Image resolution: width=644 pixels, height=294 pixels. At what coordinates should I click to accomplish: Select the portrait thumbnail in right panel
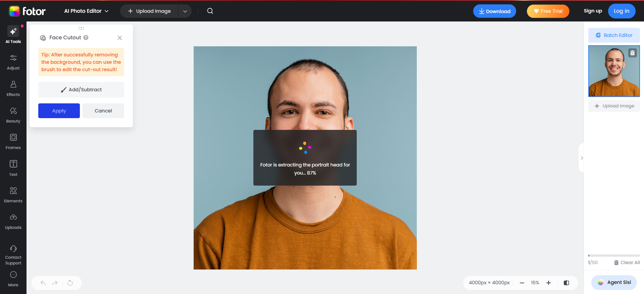tap(614, 71)
